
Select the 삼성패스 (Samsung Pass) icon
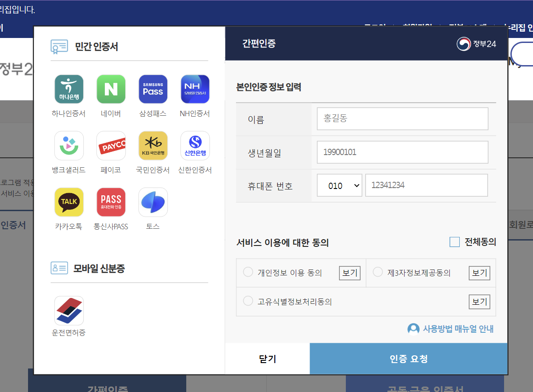point(153,89)
